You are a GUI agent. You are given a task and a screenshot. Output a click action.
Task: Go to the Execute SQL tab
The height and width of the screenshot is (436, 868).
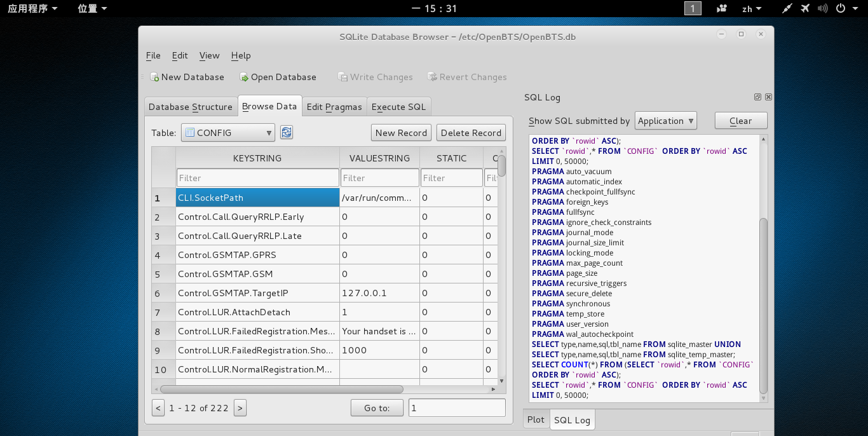[x=398, y=107]
